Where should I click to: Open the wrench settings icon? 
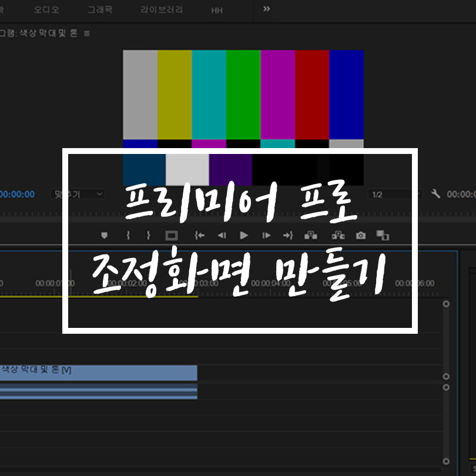[x=435, y=194]
